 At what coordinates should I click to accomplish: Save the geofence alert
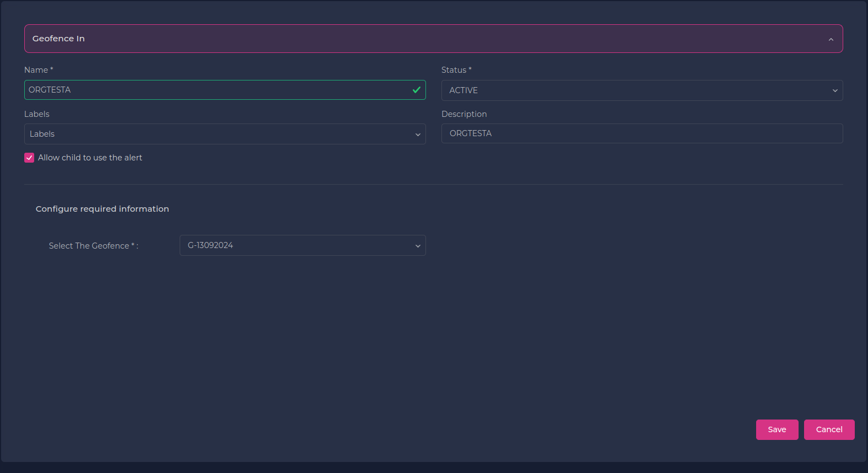click(777, 429)
